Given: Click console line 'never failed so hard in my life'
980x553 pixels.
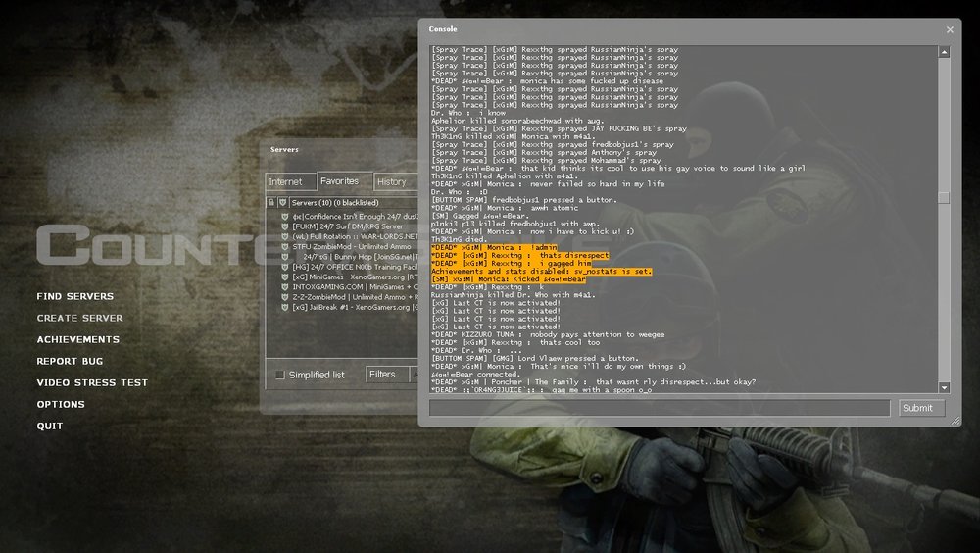Looking at the screenshot, I should (x=548, y=184).
